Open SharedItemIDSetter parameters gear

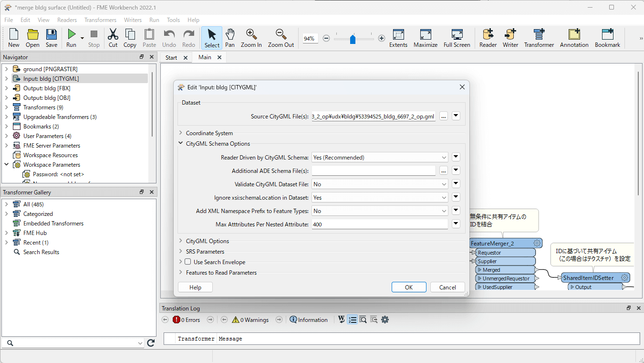624,278
